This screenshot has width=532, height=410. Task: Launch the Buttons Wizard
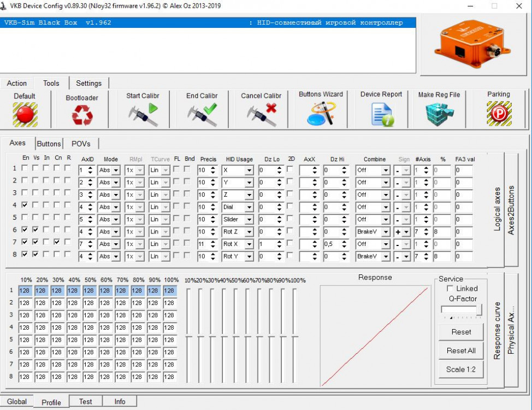pos(321,114)
